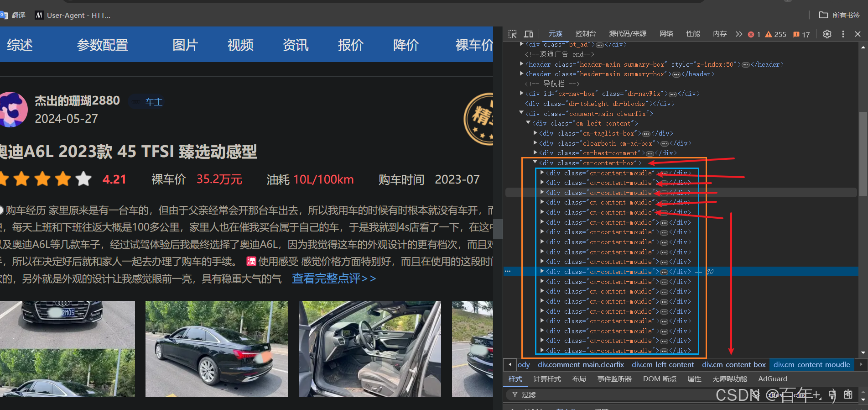
Task: Open the 报价 page nav tab
Action: point(351,45)
